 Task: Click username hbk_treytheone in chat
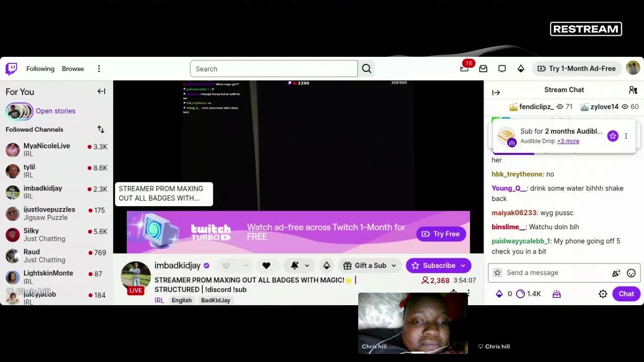click(517, 174)
